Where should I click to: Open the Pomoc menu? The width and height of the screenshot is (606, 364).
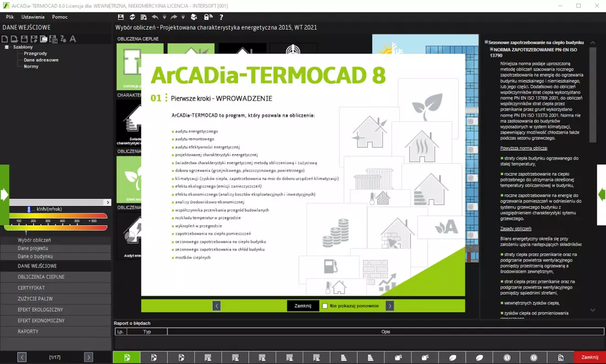tap(60, 17)
